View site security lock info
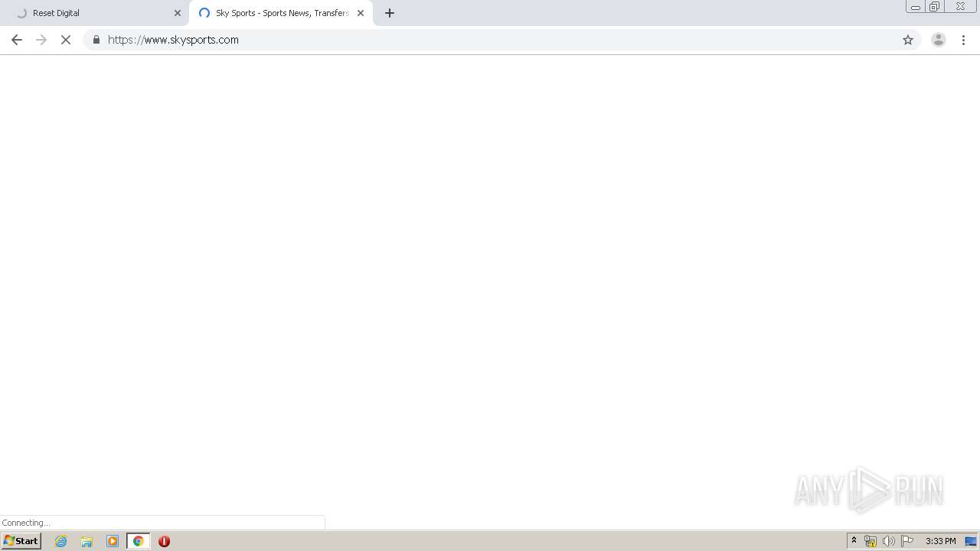This screenshot has width=980, height=551. pos(96,40)
